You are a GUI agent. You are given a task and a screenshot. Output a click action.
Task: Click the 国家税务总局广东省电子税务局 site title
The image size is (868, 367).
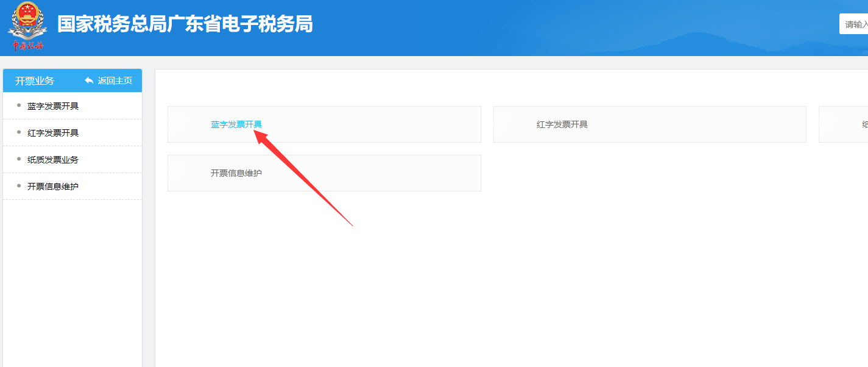click(185, 24)
